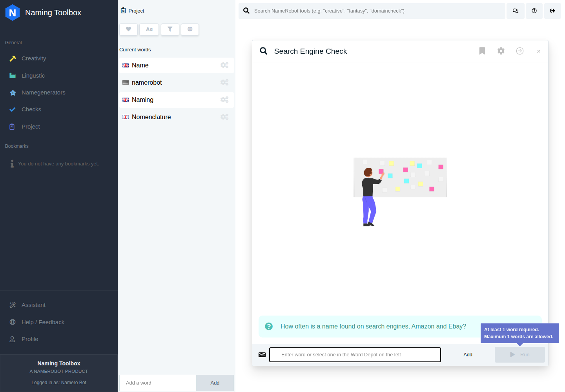Click the Enter word input field

[355, 355]
